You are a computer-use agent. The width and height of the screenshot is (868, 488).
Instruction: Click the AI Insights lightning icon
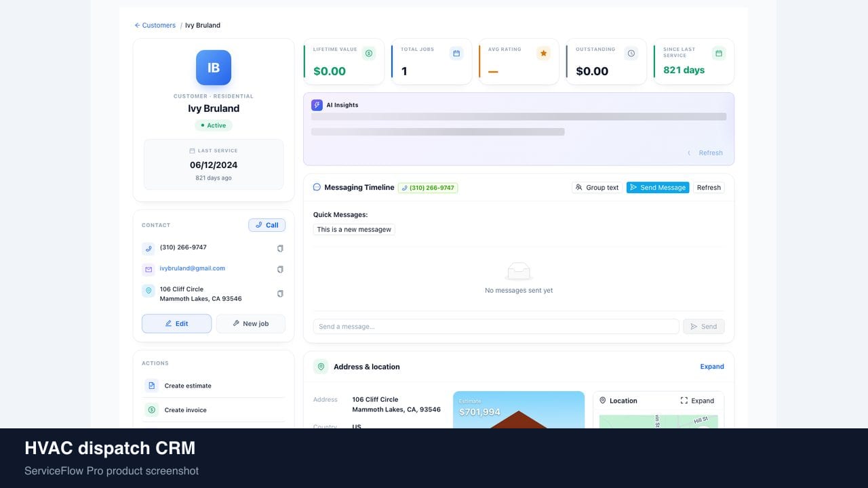(x=317, y=105)
